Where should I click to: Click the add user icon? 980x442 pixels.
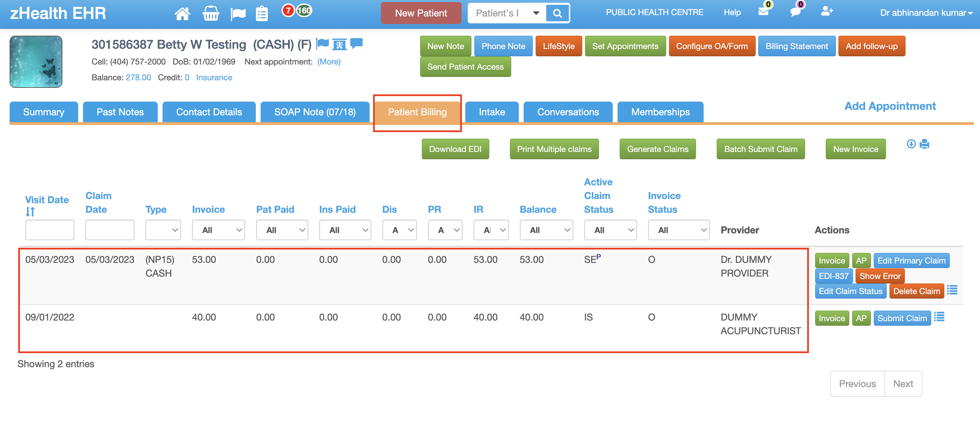click(826, 11)
